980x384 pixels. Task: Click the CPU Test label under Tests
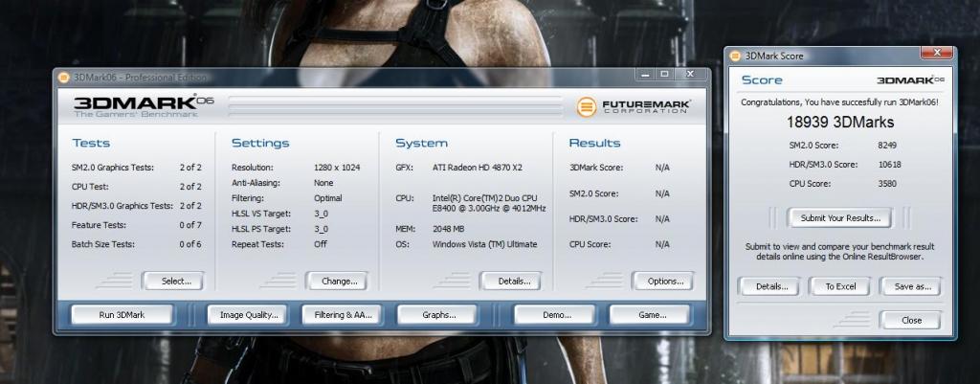pyautogui.click(x=90, y=187)
